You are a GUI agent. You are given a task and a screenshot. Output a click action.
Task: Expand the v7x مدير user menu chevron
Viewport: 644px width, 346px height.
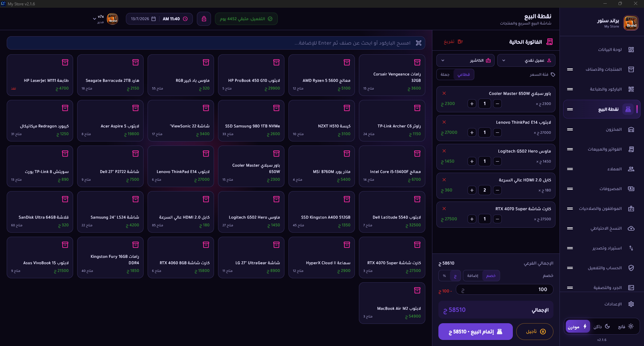[x=94, y=19]
